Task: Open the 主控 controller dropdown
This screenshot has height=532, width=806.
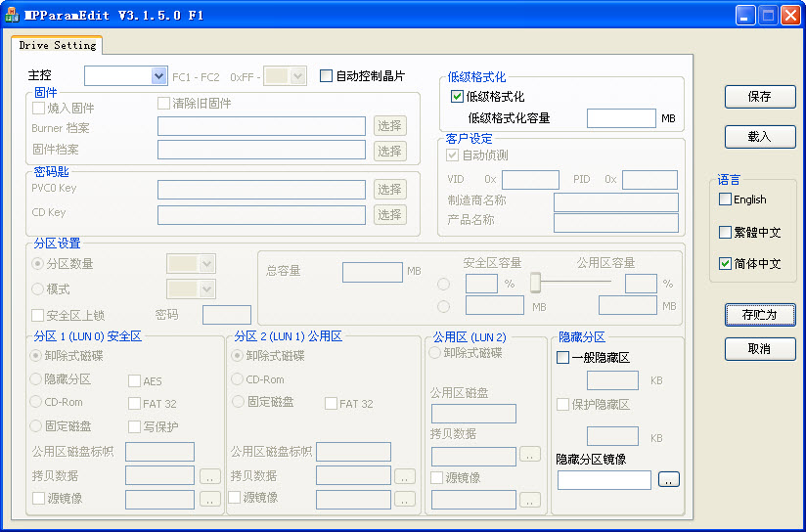Action: [x=158, y=76]
